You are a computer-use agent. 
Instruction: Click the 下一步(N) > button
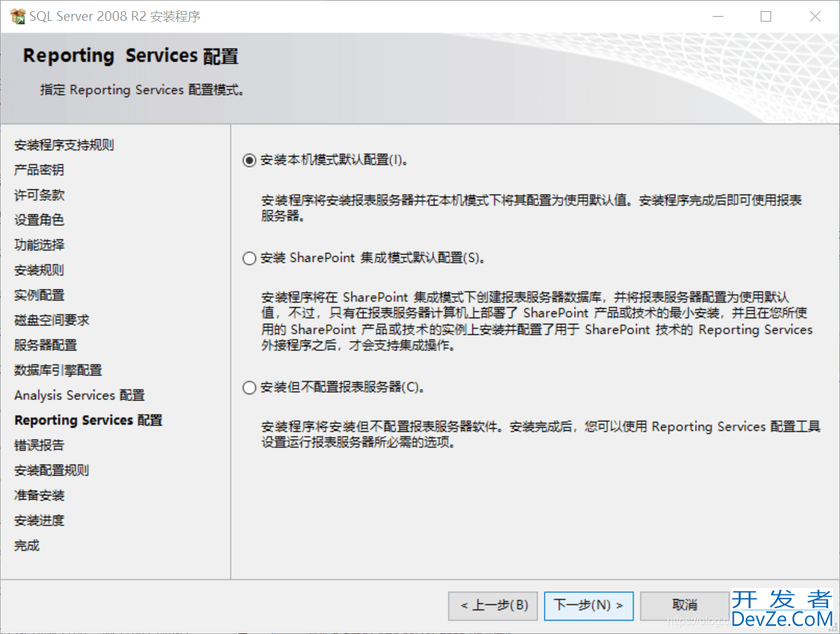pyautogui.click(x=588, y=605)
